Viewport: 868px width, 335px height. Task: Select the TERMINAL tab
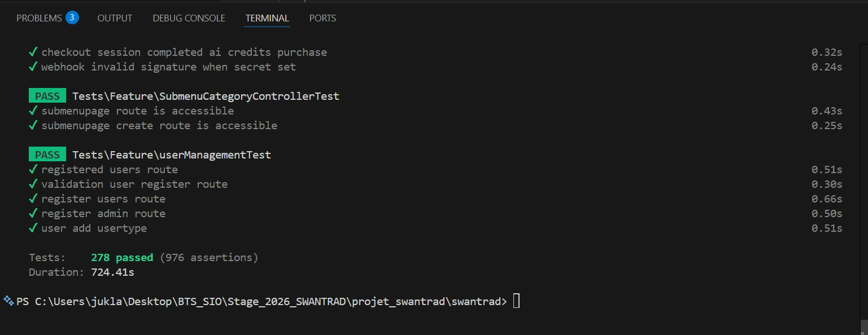tap(267, 17)
